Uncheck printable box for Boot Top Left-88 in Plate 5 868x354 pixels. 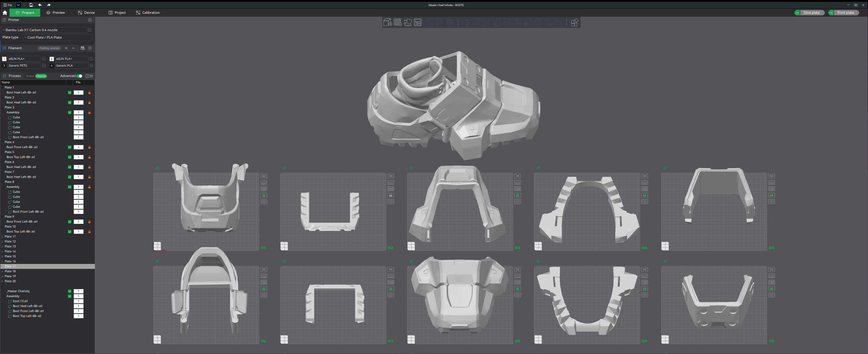click(70, 157)
